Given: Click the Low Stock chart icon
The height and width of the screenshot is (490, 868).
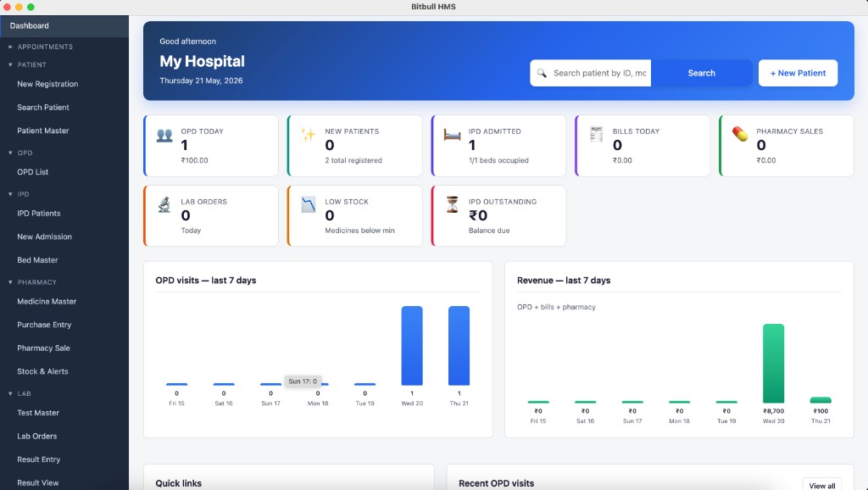Looking at the screenshot, I should tap(309, 204).
